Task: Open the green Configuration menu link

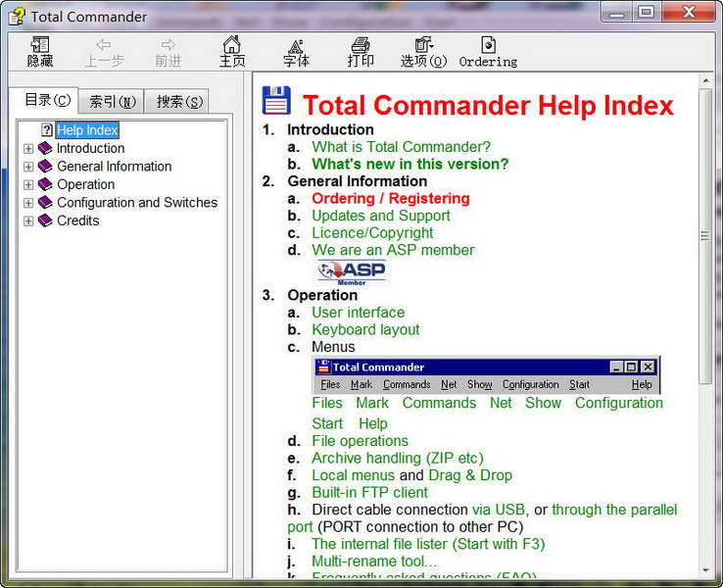Action: 619,403
